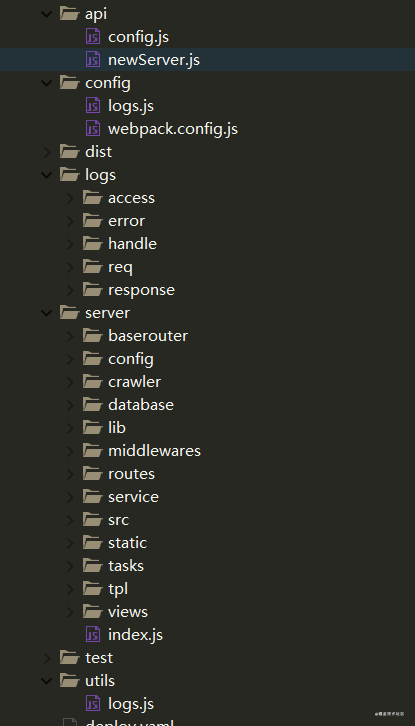Collapse the logs folder arrow

click(x=46, y=175)
